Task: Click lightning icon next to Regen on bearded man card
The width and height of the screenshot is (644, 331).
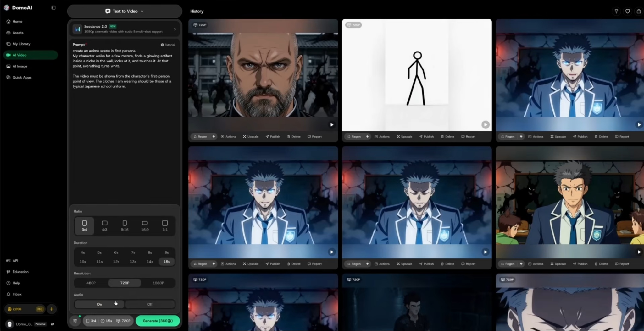Action: [214, 137]
